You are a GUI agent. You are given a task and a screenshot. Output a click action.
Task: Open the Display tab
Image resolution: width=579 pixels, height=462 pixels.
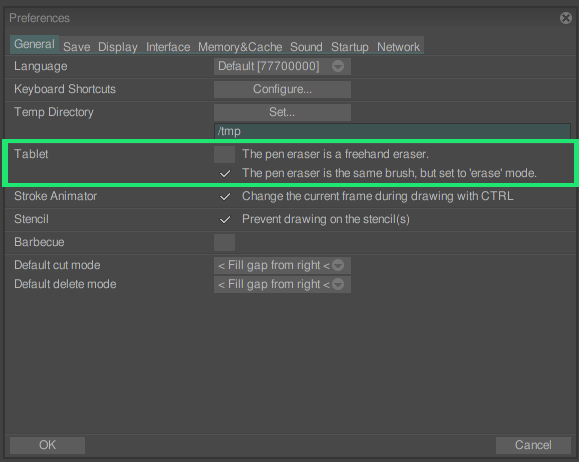click(118, 47)
